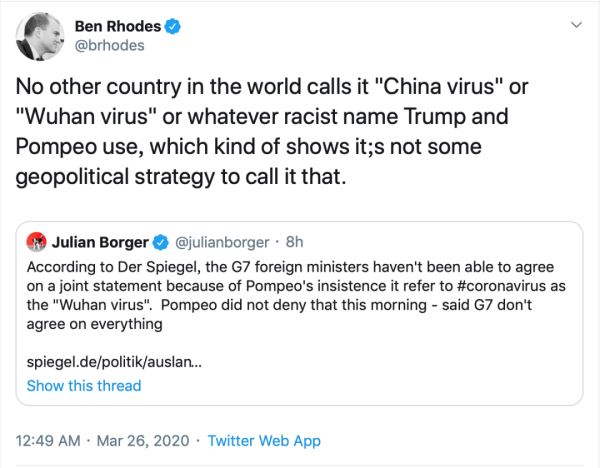This screenshot has height=468, width=600.
Task: Open the tweet options chevron menu
Action: point(575,24)
